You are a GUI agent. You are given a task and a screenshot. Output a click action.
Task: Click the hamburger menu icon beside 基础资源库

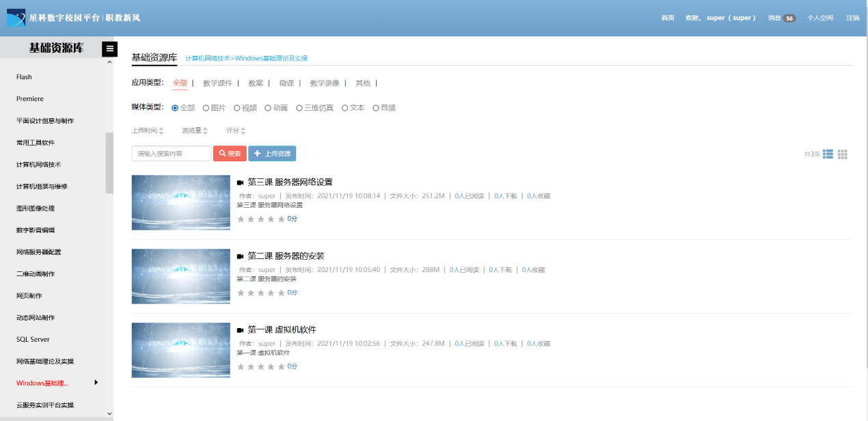(109, 49)
